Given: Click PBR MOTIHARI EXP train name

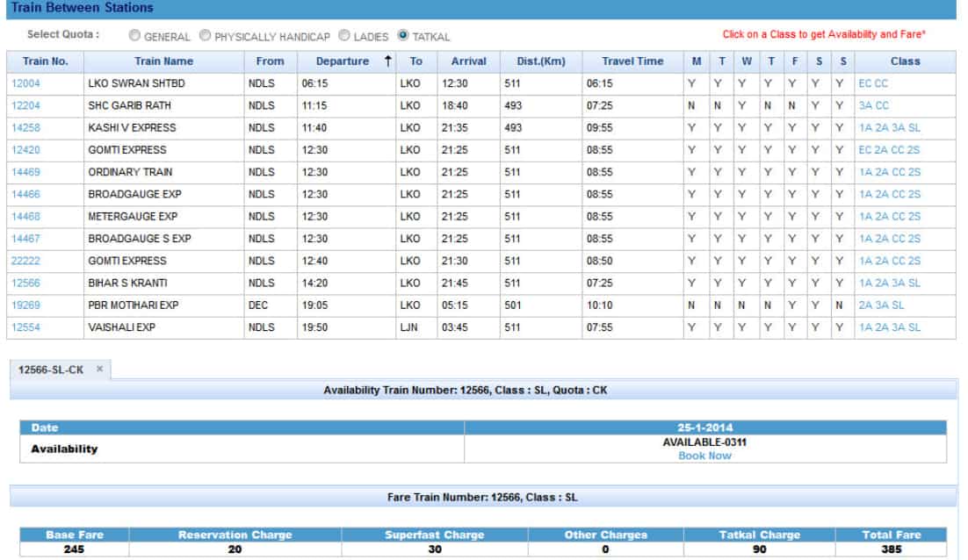Looking at the screenshot, I should pyautogui.click(x=133, y=305).
